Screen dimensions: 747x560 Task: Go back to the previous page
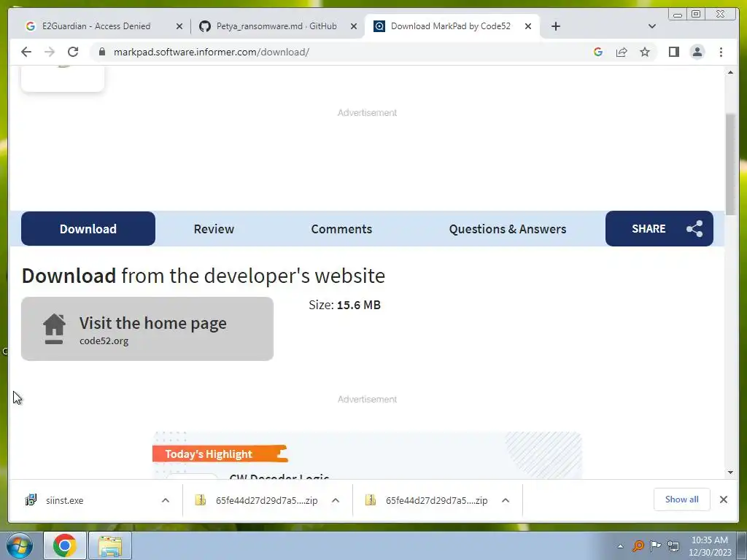[26, 52]
